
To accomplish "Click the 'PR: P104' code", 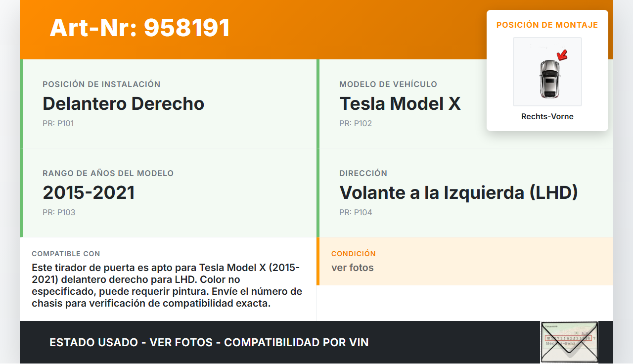I will click(x=356, y=212).
